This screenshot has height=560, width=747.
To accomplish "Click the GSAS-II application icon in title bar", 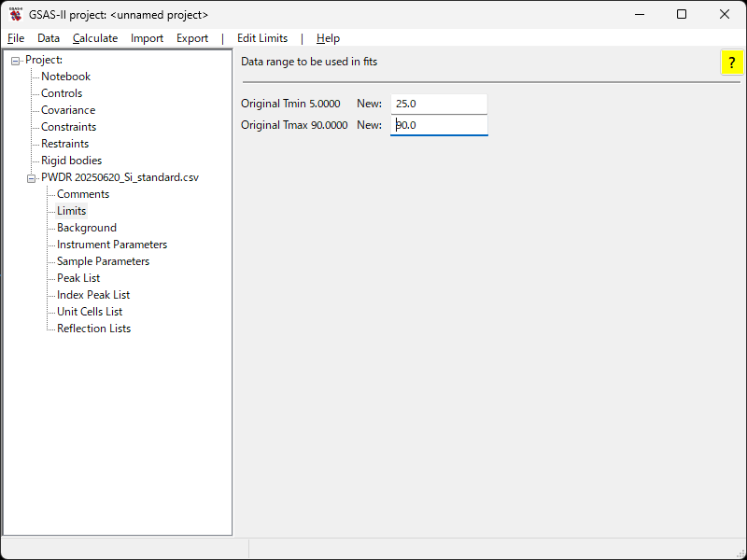I will pos(15,15).
